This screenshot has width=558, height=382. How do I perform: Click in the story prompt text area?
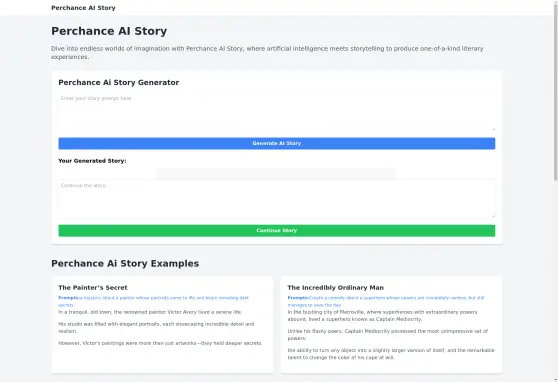click(277, 112)
